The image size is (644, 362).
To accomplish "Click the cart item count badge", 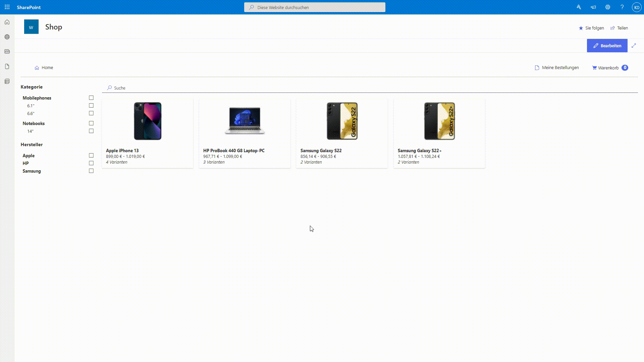I will [x=625, y=68].
